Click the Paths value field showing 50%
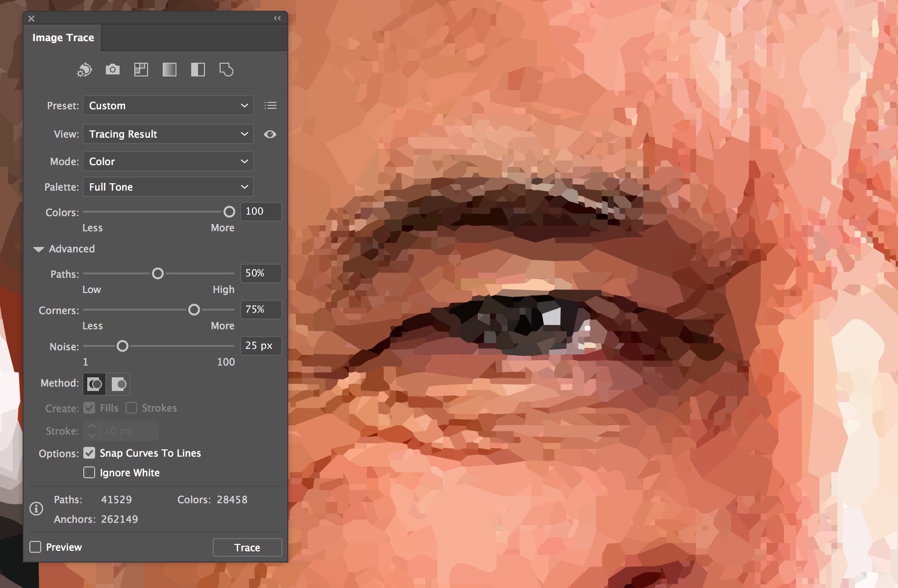The image size is (898, 588). click(x=261, y=273)
